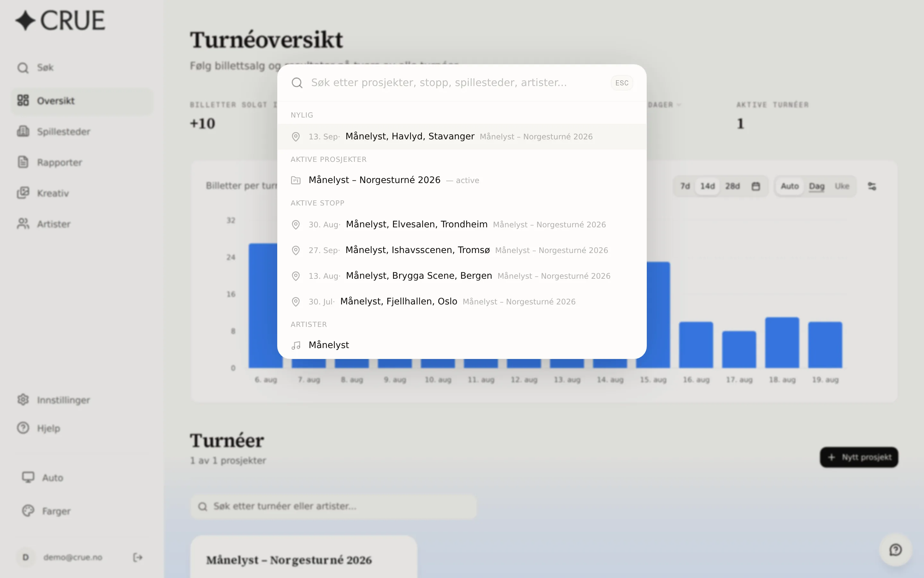
Task: Click the ESC button in the search dialog
Action: click(621, 83)
